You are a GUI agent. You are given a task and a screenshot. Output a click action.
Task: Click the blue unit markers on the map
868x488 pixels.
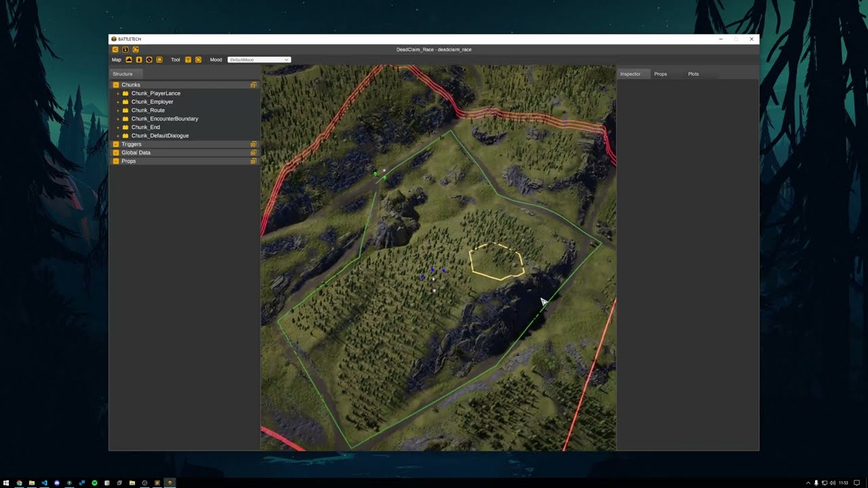tap(433, 273)
